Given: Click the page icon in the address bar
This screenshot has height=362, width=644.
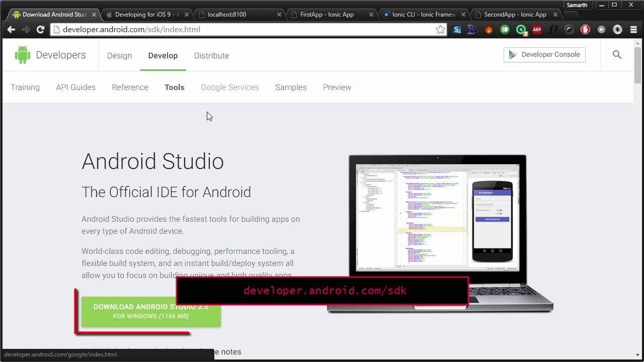Looking at the screenshot, I should [x=56, y=30].
